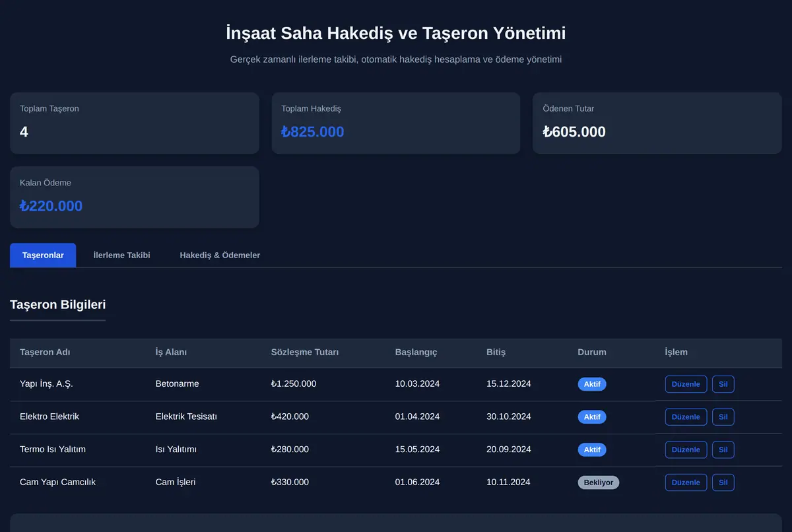Click the Kalan Ödeme ₺220.000 card

point(135,197)
